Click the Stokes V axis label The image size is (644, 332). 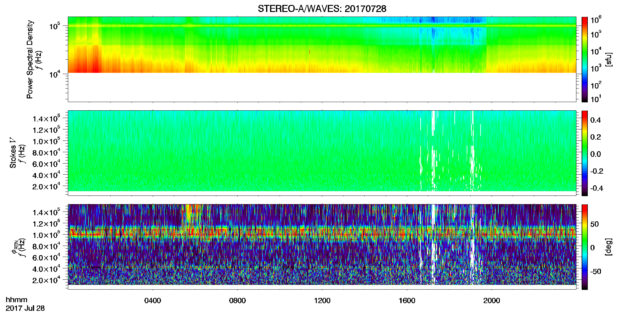point(13,153)
